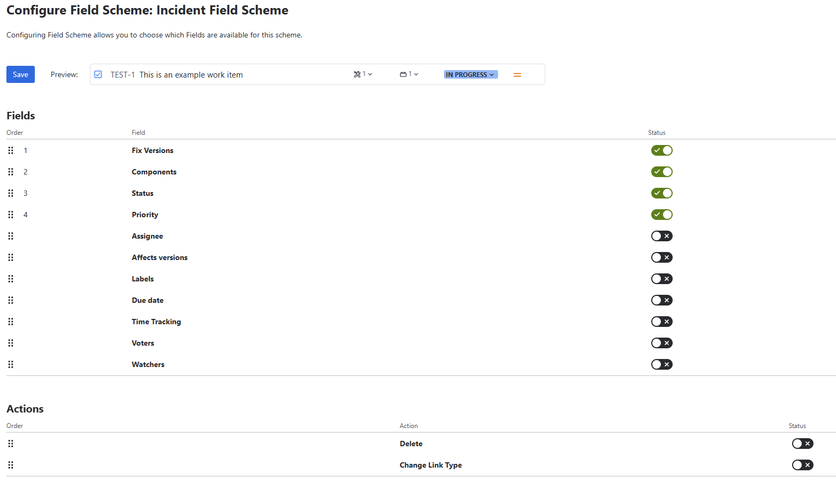Click the drag handle for Time Tracking row
The width and height of the screenshot is (836, 504).
coord(11,322)
